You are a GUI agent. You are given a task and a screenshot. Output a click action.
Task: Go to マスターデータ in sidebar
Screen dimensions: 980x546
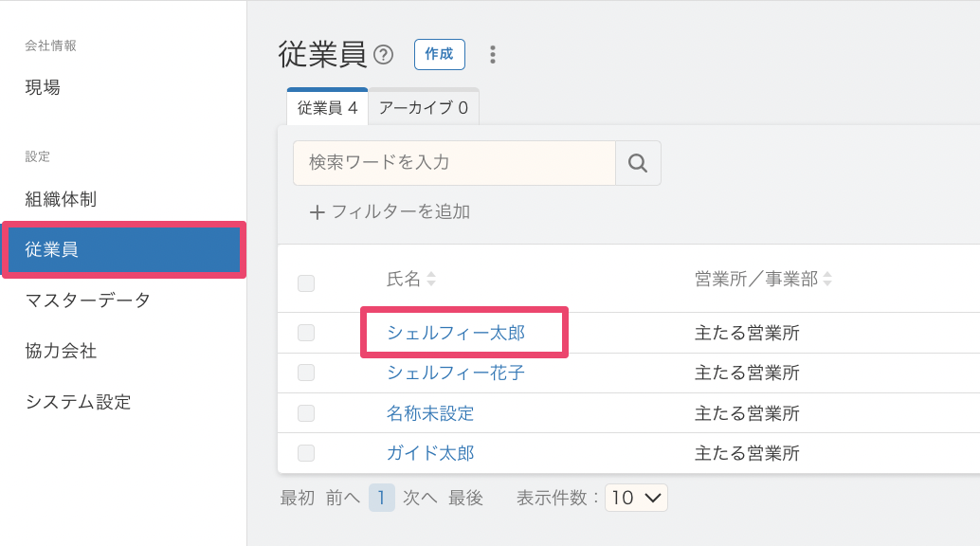pos(88,300)
